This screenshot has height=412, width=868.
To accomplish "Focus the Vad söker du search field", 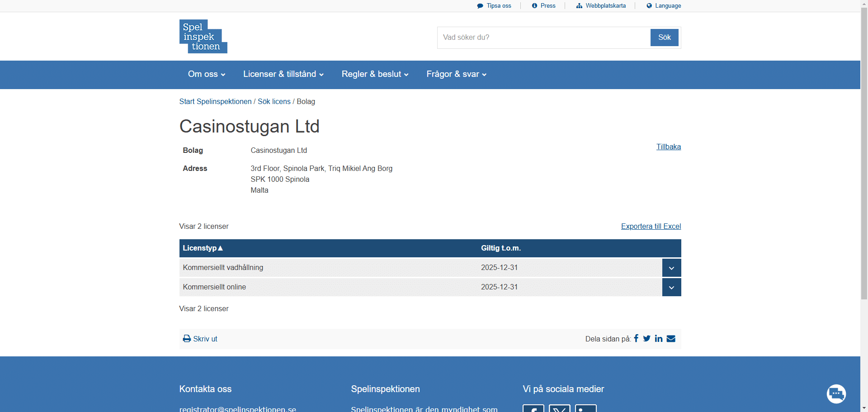I will click(x=544, y=38).
